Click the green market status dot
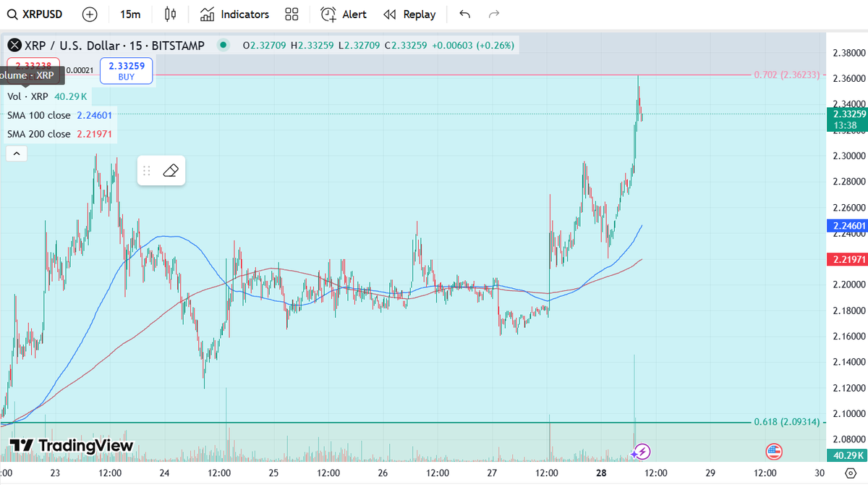 (x=224, y=45)
